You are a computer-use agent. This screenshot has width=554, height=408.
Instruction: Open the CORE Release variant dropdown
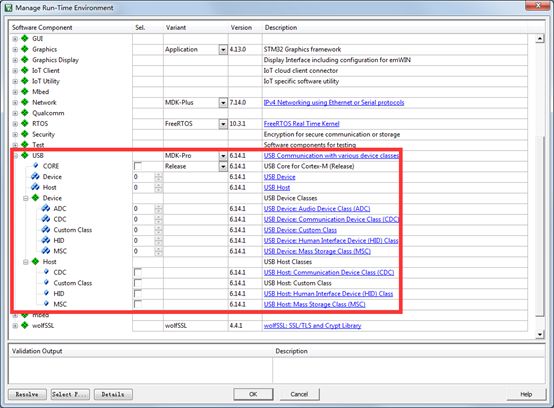(223, 166)
